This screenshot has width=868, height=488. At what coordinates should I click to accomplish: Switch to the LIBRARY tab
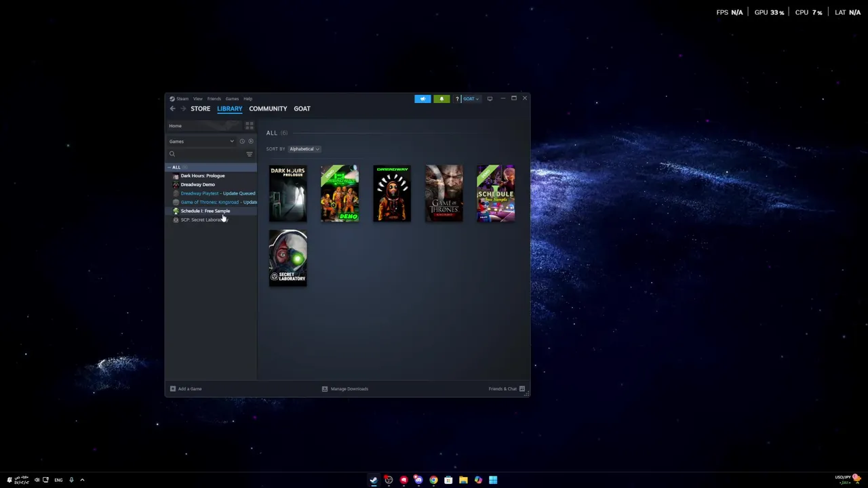click(229, 108)
